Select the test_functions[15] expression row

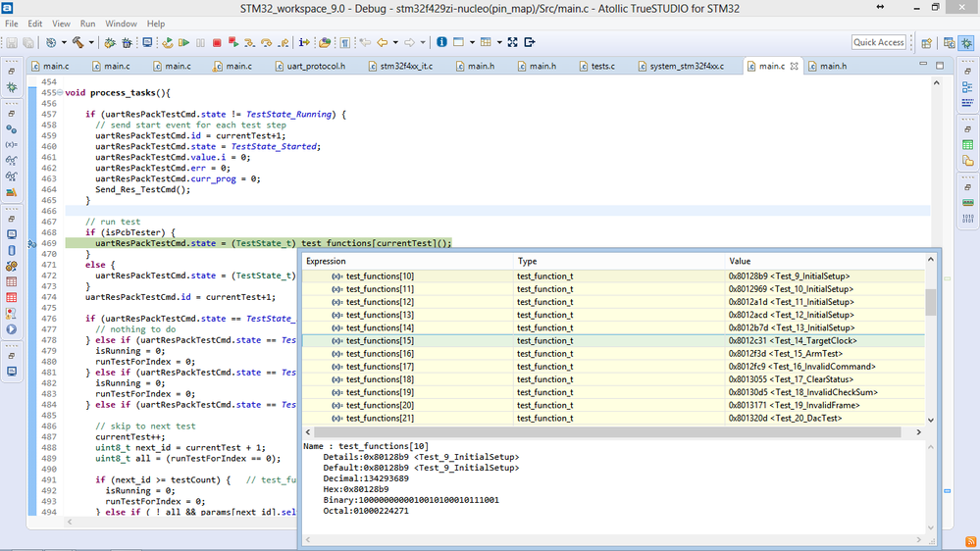(x=613, y=340)
